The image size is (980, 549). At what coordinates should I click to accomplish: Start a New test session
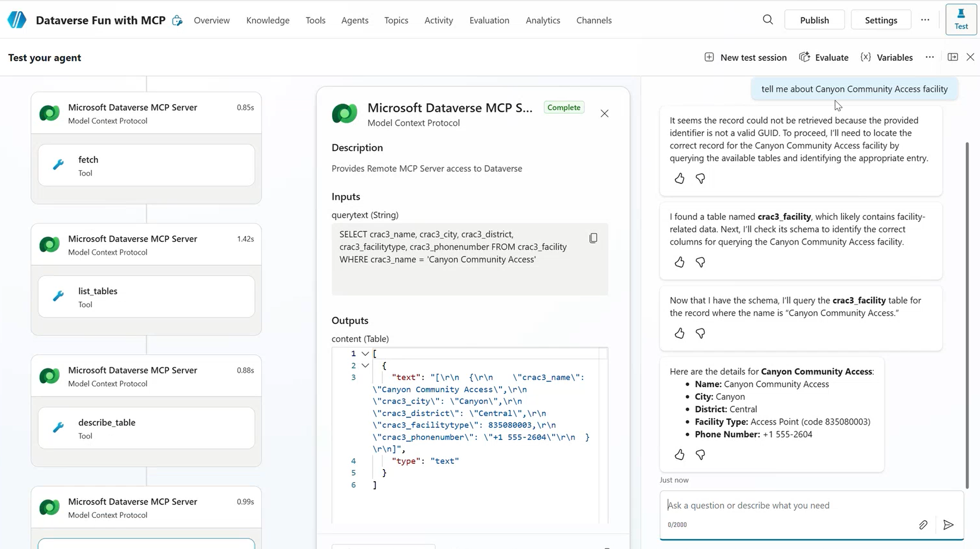(x=746, y=57)
